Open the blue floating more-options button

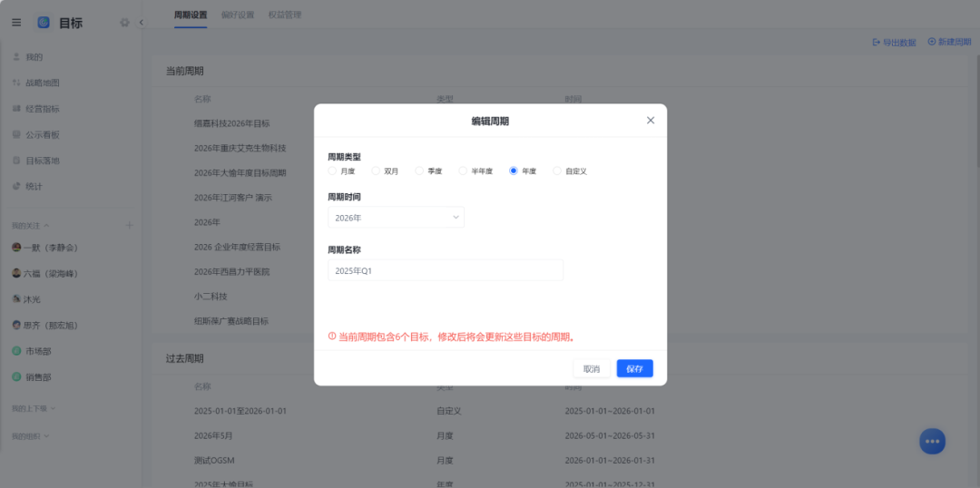[932, 441]
